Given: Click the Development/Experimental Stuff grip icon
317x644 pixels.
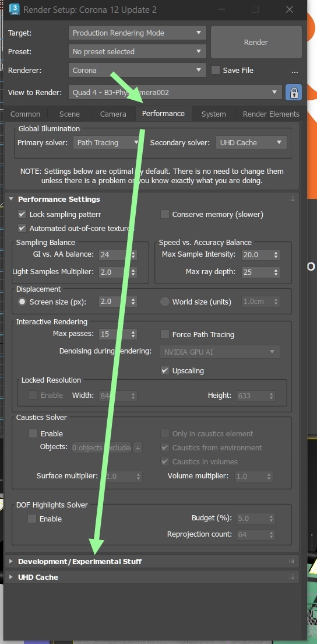Looking at the screenshot, I should (291, 561).
